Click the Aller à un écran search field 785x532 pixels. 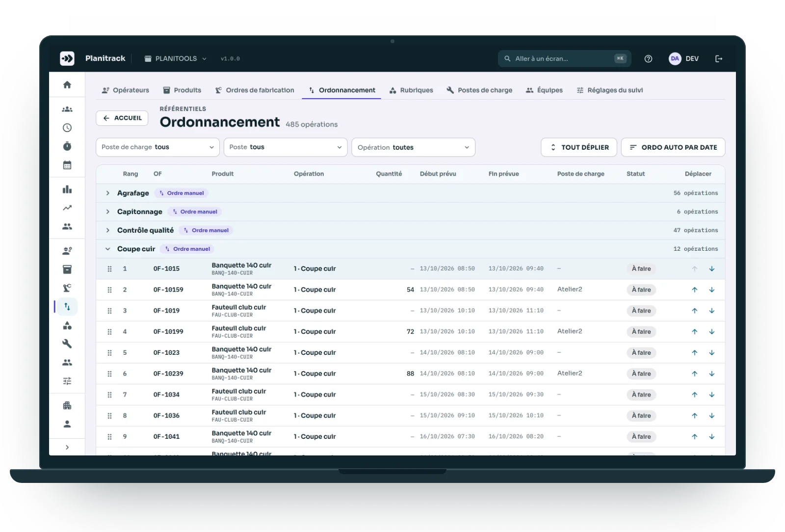tap(564, 59)
